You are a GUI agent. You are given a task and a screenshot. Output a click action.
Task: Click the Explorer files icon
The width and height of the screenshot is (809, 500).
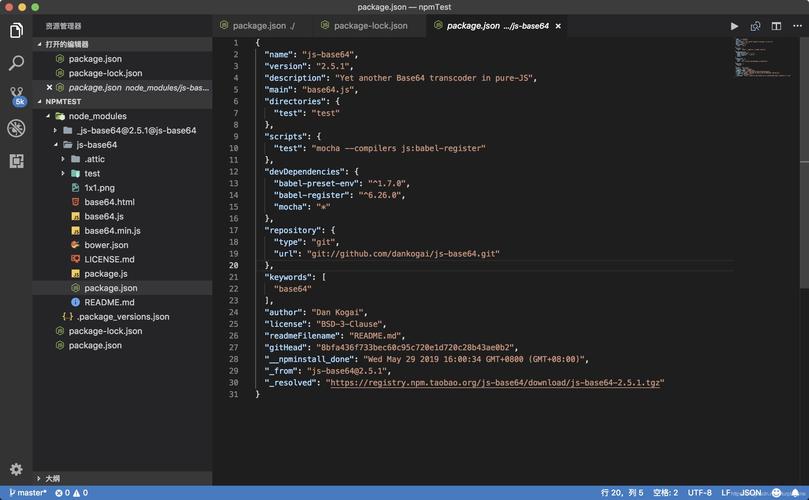click(16, 30)
